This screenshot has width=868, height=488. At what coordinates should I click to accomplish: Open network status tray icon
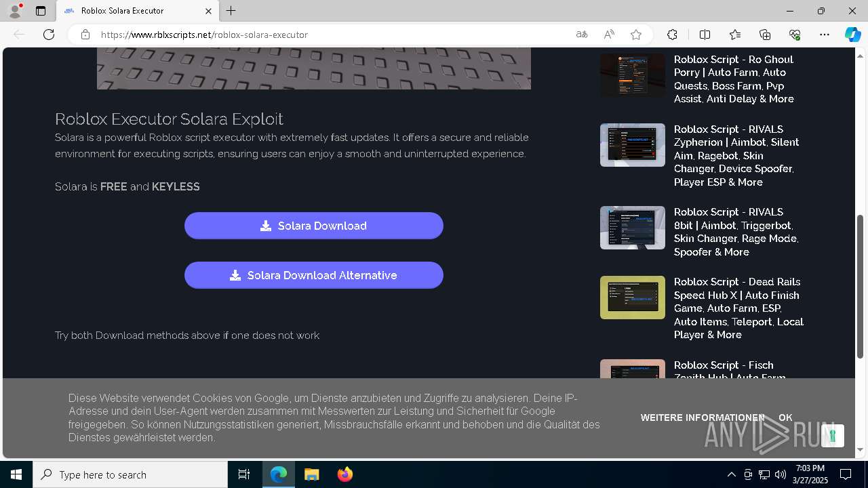click(x=764, y=474)
